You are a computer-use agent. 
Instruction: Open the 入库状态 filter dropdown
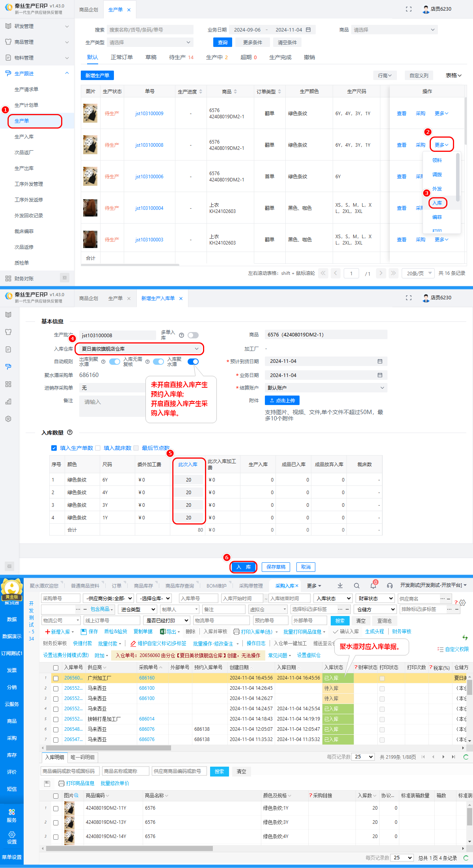tap(333, 598)
